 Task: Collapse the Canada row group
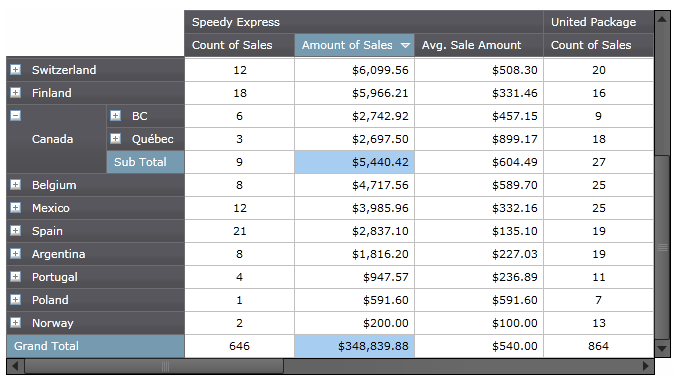[x=15, y=115]
